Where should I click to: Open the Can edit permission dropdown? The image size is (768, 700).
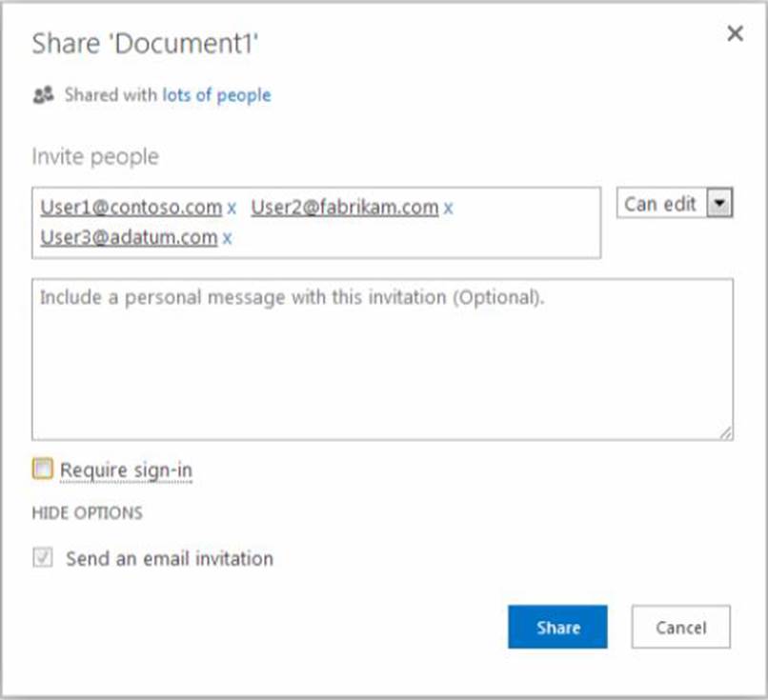(x=662, y=204)
